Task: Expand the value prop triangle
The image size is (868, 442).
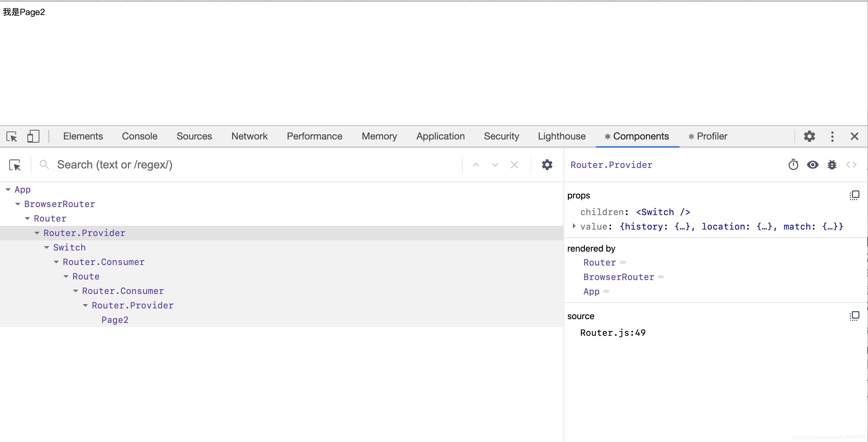Action: click(574, 226)
